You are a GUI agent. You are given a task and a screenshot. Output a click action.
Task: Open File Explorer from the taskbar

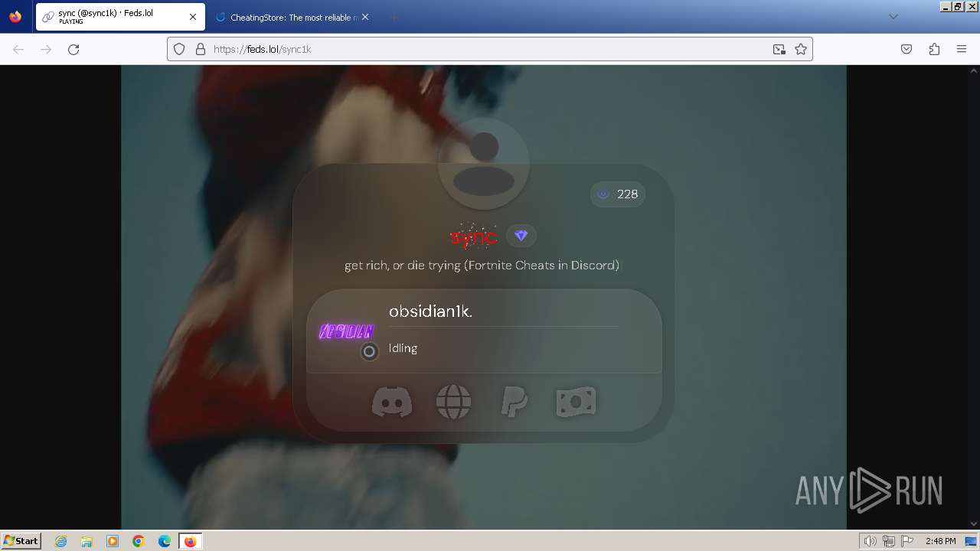87,541
